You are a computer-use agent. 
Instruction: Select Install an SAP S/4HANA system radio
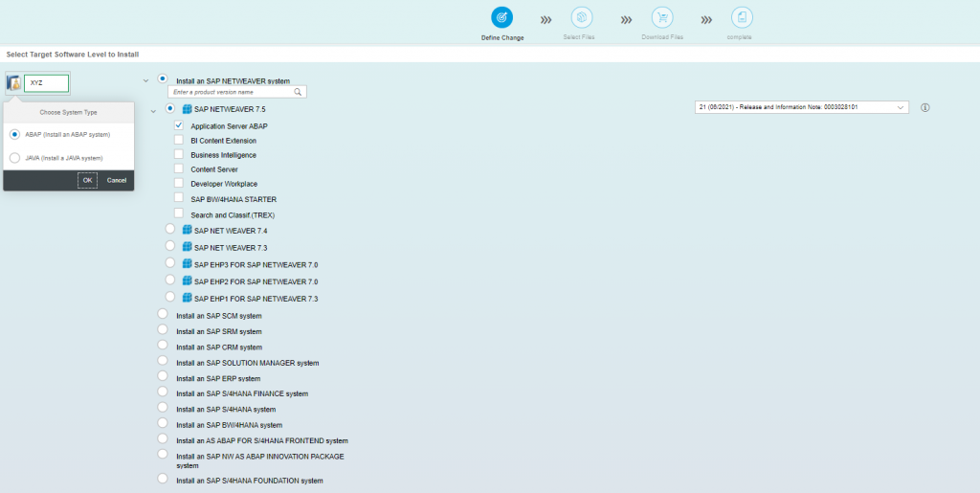[x=163, y=407]
